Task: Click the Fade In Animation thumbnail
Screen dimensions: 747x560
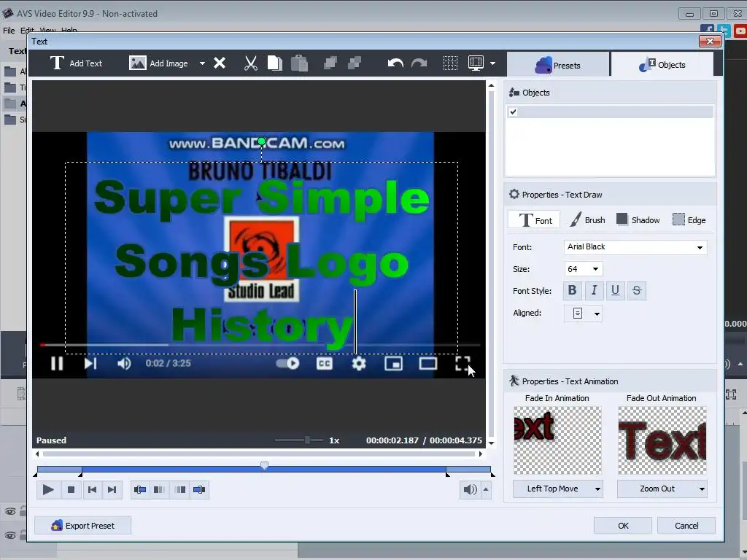Action: 557,440
